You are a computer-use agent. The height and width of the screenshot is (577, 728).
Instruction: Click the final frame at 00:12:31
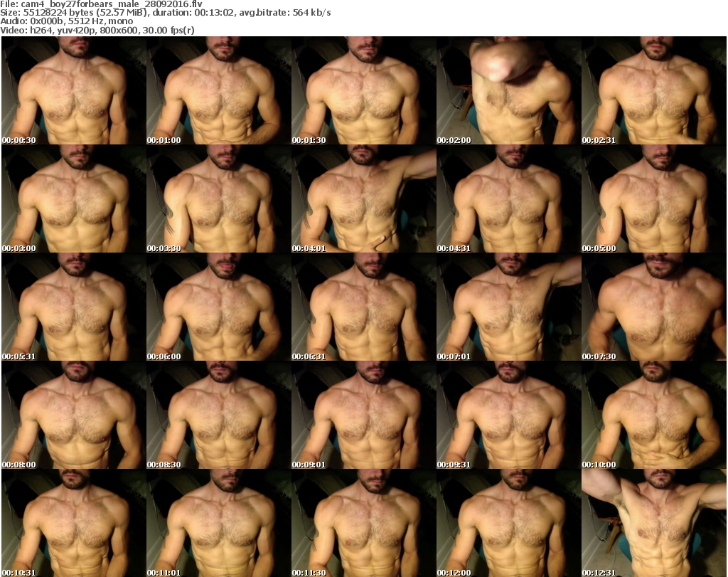(x=653, y=524)
